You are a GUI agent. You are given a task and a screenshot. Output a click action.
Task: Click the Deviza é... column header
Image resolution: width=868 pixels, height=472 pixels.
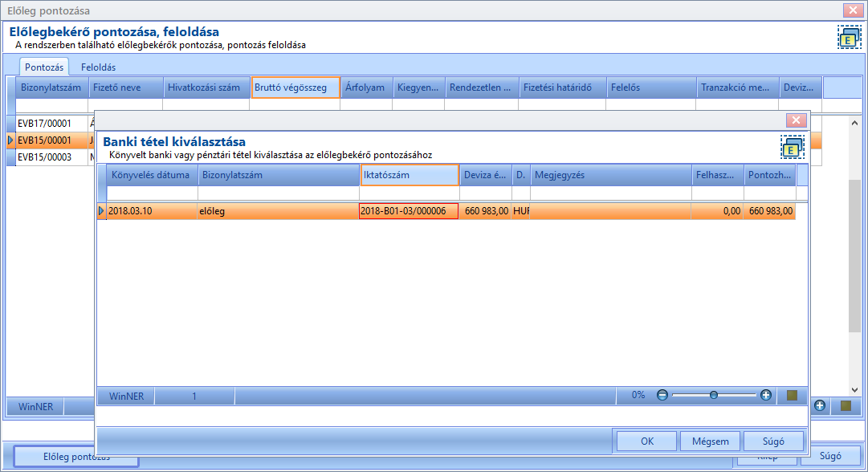(486, 175)
